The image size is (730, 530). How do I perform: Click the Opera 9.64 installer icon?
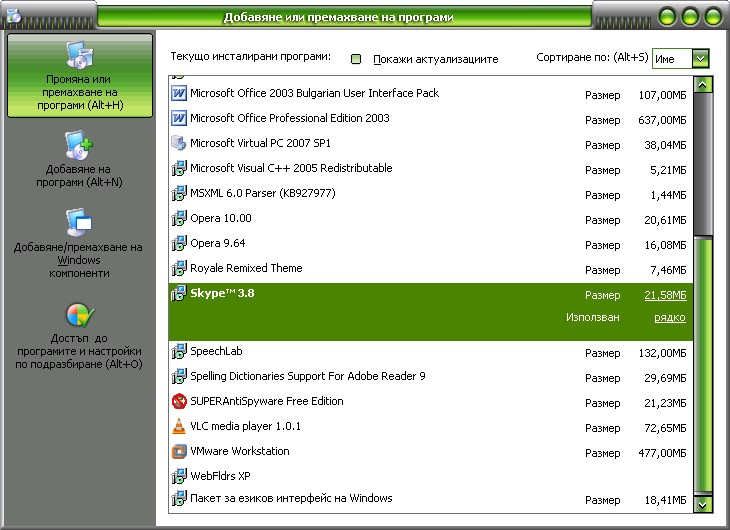tap(179, 243)
